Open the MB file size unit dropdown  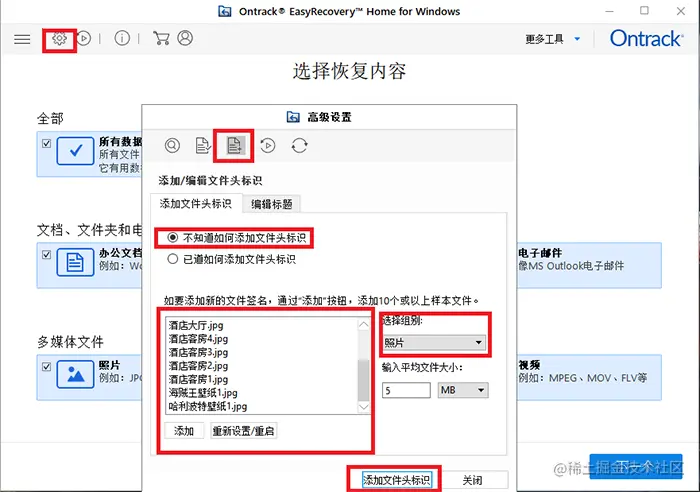pyautogui.click(x=463, y=390)
